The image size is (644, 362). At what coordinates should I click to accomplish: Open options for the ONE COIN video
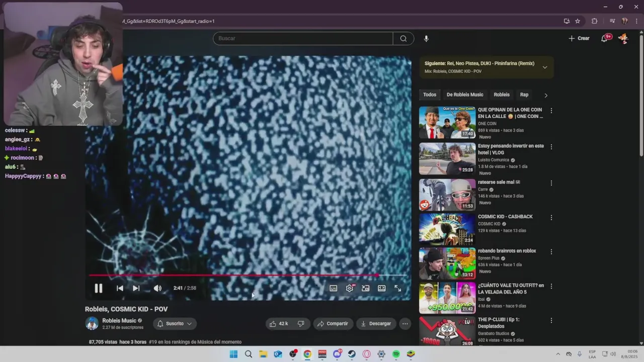551,111
